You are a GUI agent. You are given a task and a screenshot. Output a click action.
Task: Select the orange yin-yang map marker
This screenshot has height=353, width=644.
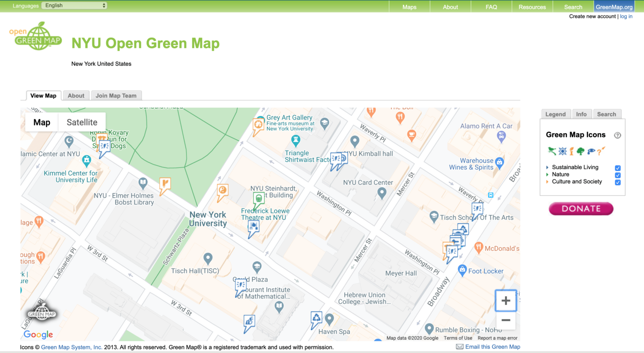[x=223, y=192]
